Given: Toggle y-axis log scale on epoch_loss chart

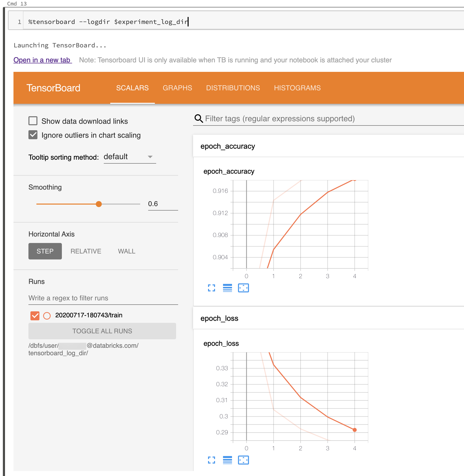Looking at the screenshot, I should 228,460.
